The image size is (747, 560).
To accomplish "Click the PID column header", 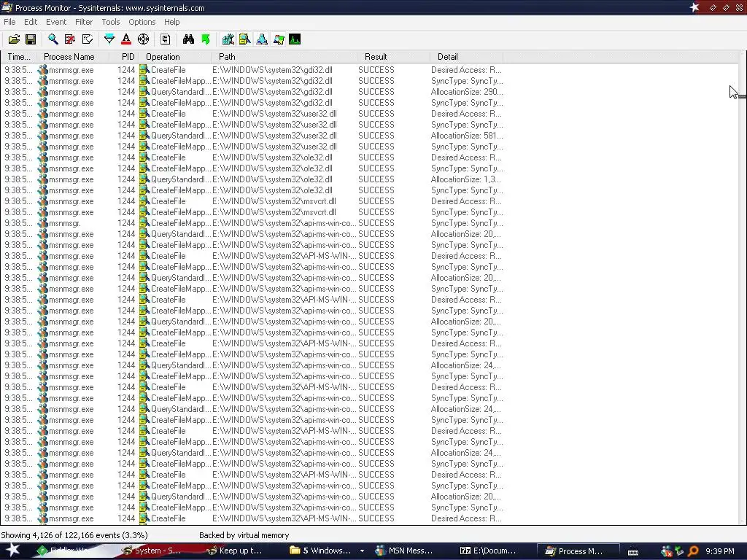I will point(124,57).
